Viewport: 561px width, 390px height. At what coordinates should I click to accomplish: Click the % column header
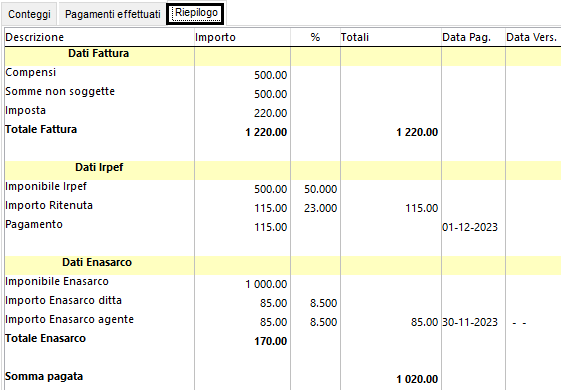click(315, 37)
